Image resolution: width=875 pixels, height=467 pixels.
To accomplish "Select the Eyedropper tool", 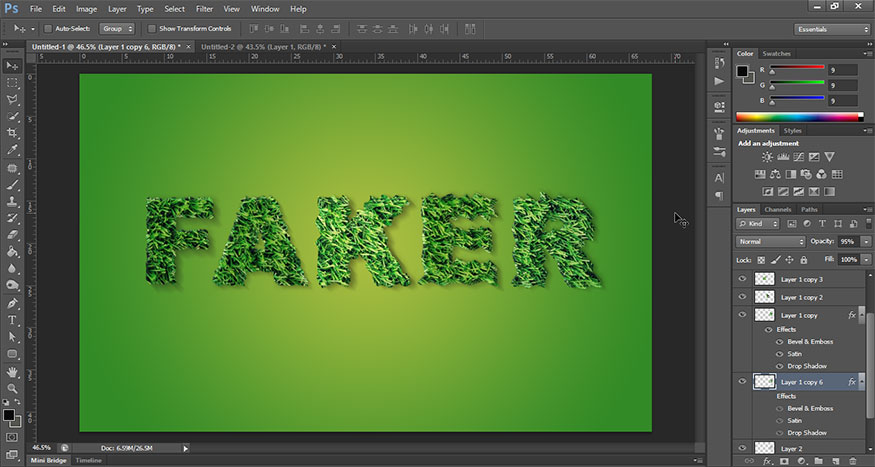I will [x=12, y=150].
